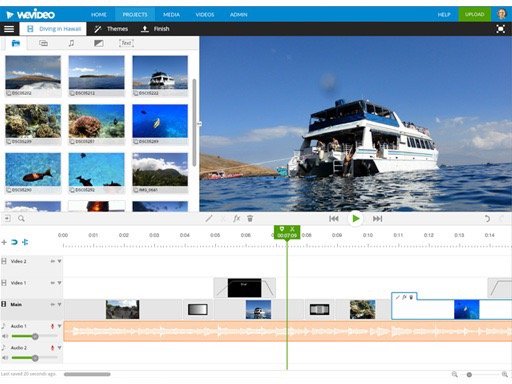Play the video preview
Screen dimensions: 512x384
pos(356,219)
